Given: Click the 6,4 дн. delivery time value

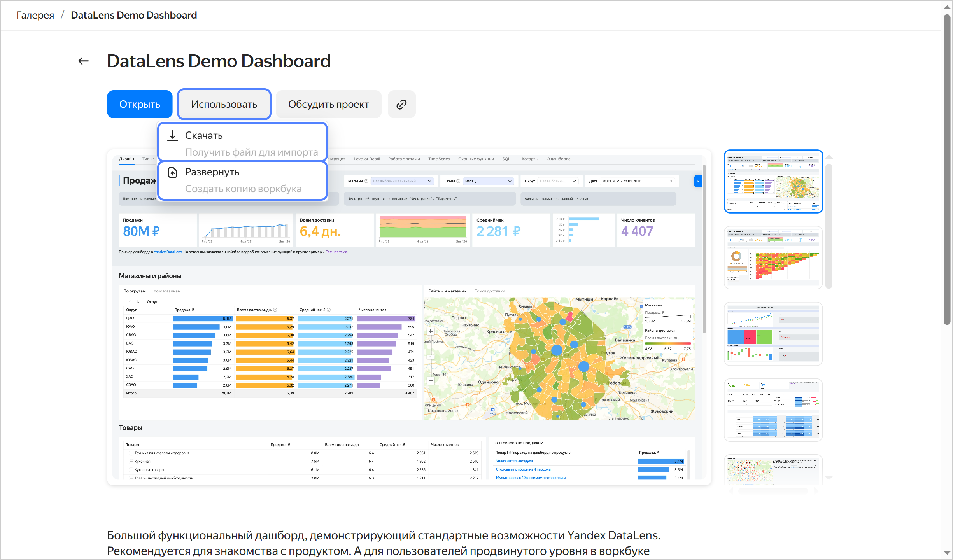Looking at the screenshot, I should [320, 231].
